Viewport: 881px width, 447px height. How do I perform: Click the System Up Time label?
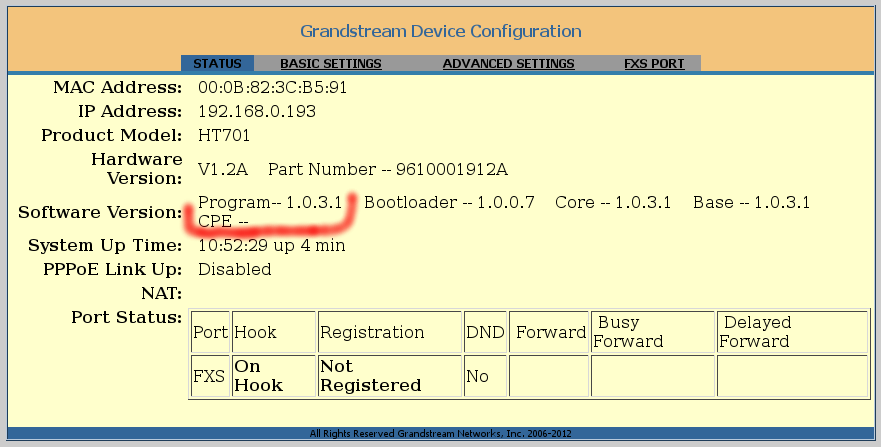click(x=105, y=245)
